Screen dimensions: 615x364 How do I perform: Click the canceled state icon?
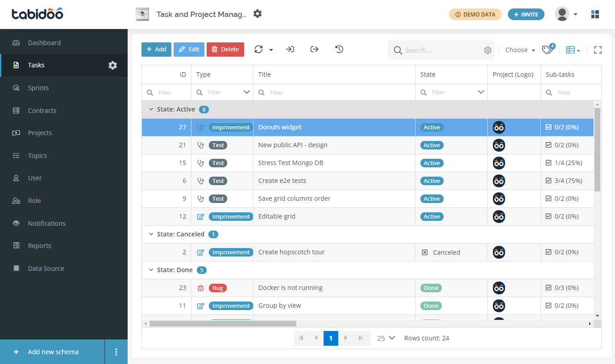425,252
